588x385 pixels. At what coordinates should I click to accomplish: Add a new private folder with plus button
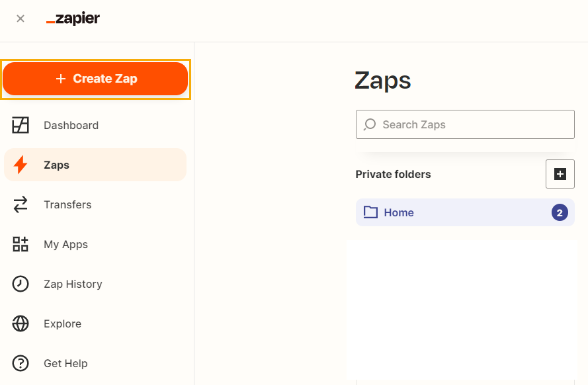[560, 174]
